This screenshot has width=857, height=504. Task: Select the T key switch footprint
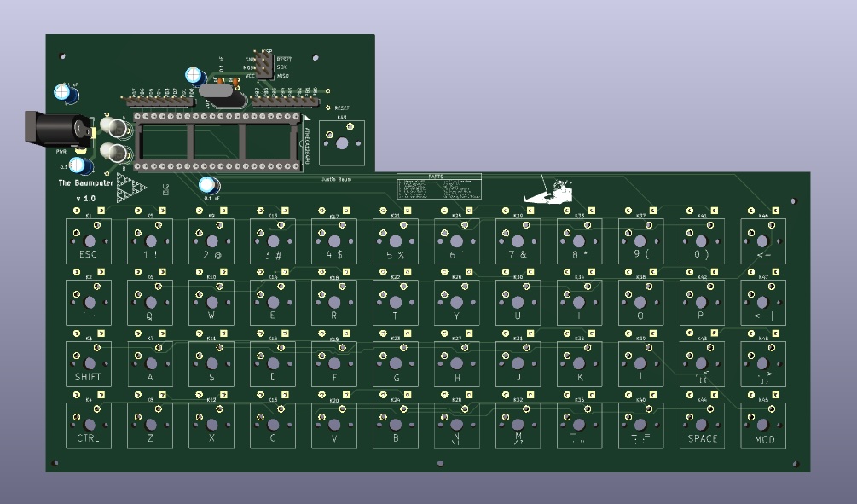(x=395, y=302)
